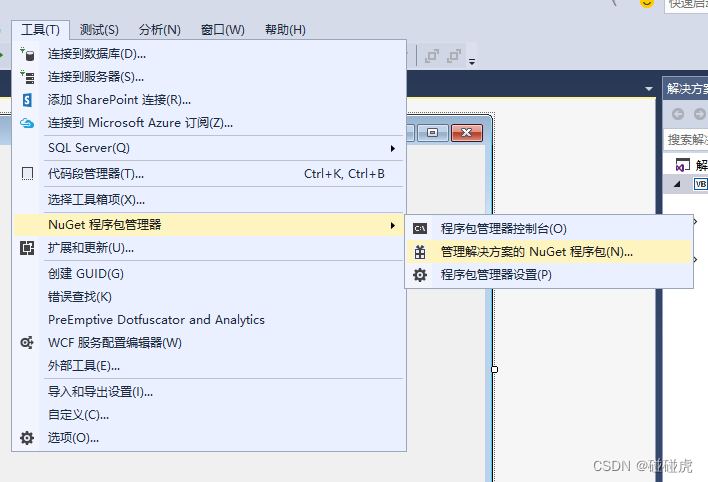Open WCF 服务配置编辑器(W)
The width and height of the screenshot is (708, 482).
coord(209,343)
